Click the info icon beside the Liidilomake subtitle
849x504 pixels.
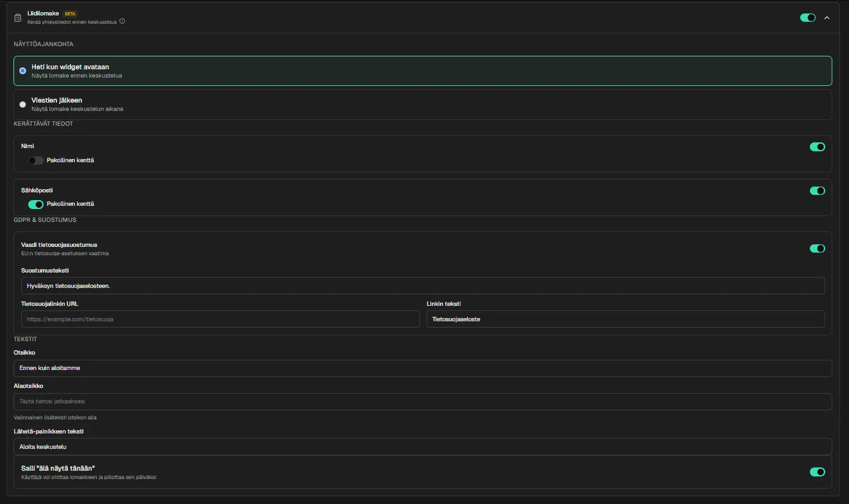122,21
